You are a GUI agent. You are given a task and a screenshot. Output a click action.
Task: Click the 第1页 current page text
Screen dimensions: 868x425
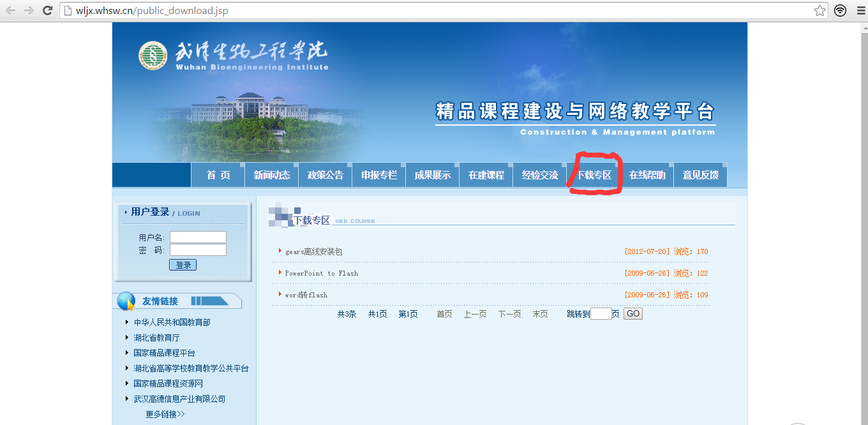[408, 314]
